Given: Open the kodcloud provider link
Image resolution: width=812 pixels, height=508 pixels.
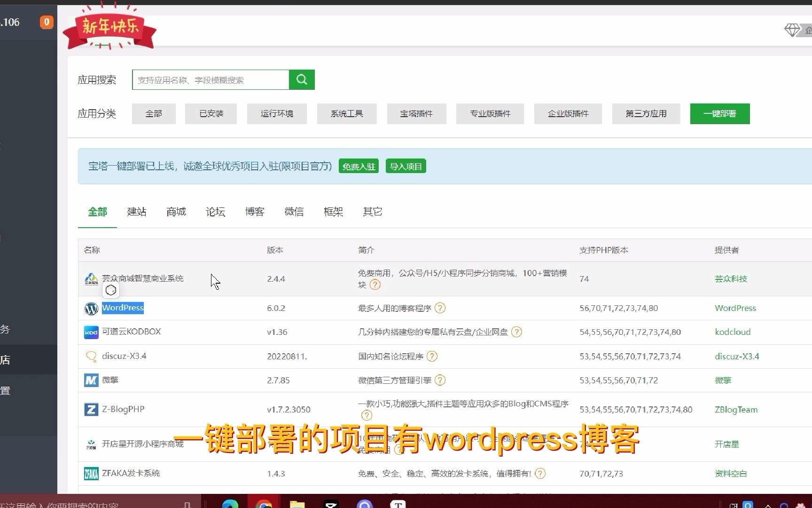Looking at the screenshot, I should coord(733,332).
